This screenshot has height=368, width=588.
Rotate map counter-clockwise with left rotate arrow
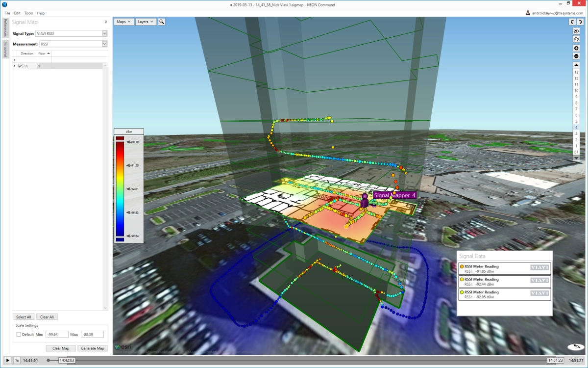572,22
